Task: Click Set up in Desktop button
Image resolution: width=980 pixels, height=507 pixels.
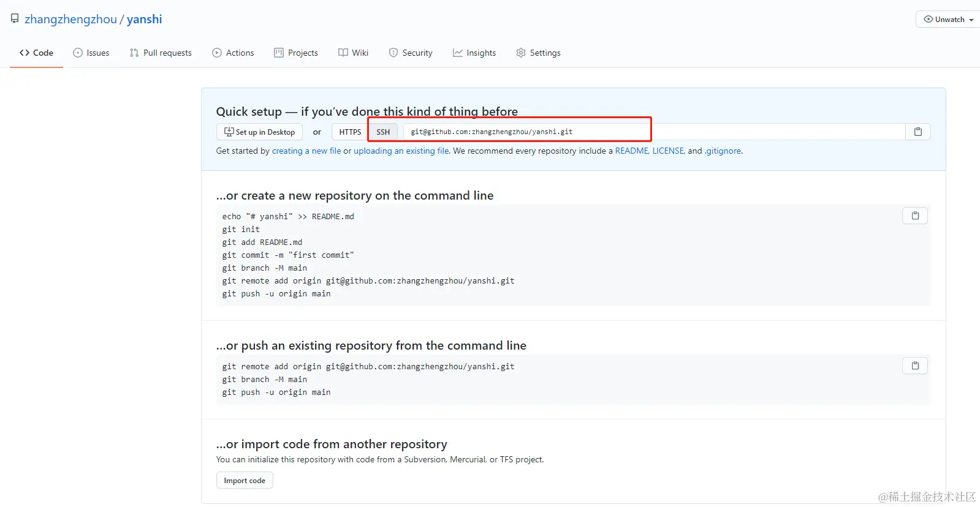Action: (259, 132)
